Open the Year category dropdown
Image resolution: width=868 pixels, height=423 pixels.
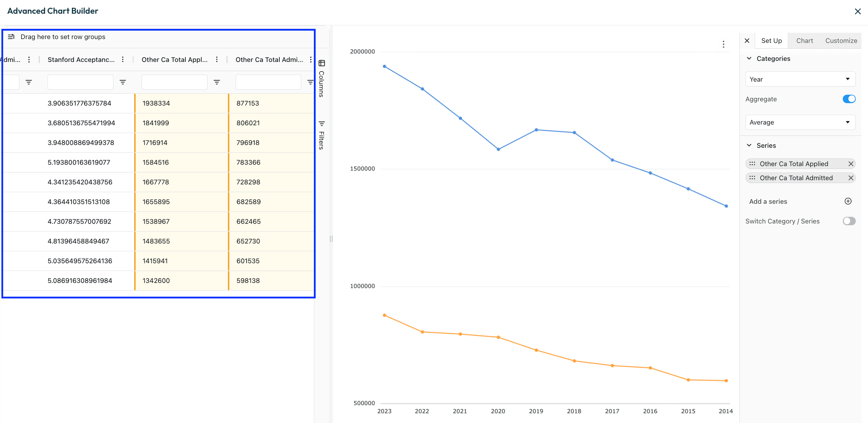(x=800, y=79)
